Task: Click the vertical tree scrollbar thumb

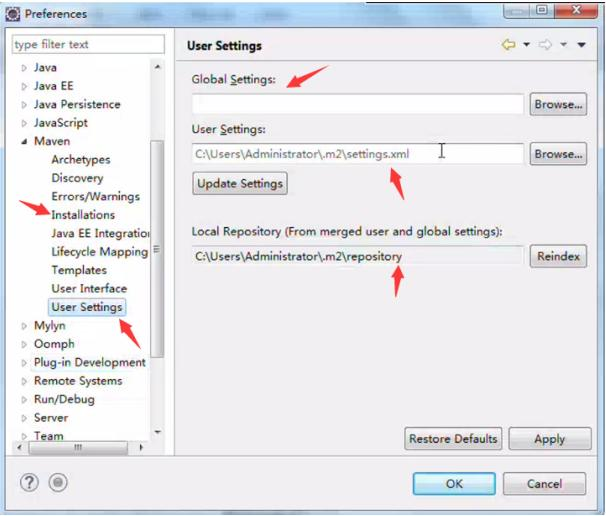Action: click(x=157, y=249)
